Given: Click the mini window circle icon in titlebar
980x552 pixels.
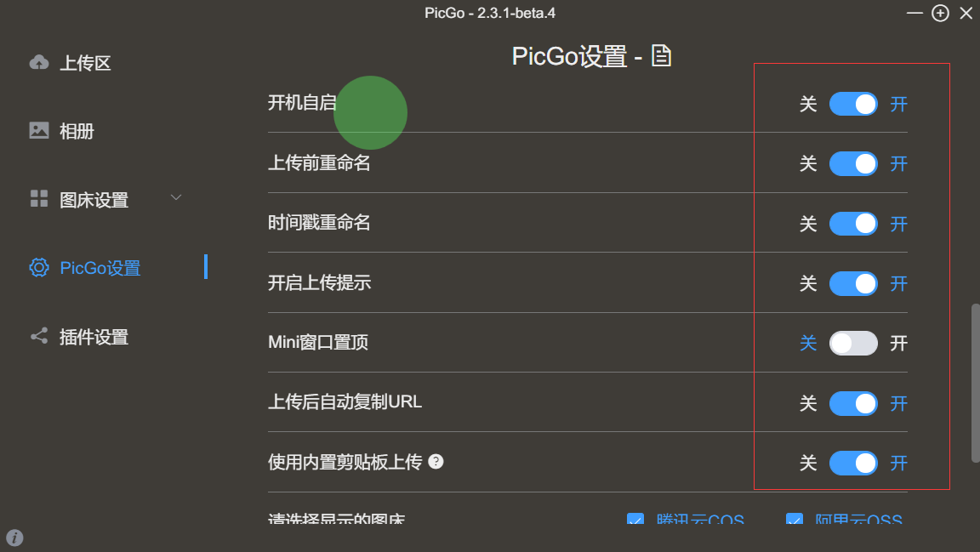Looking at the screenshot, I should click(x=940, y=13).
